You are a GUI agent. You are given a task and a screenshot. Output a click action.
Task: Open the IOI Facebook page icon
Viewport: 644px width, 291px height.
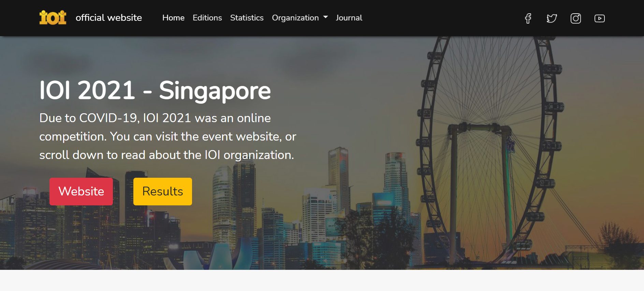(528, 18)
